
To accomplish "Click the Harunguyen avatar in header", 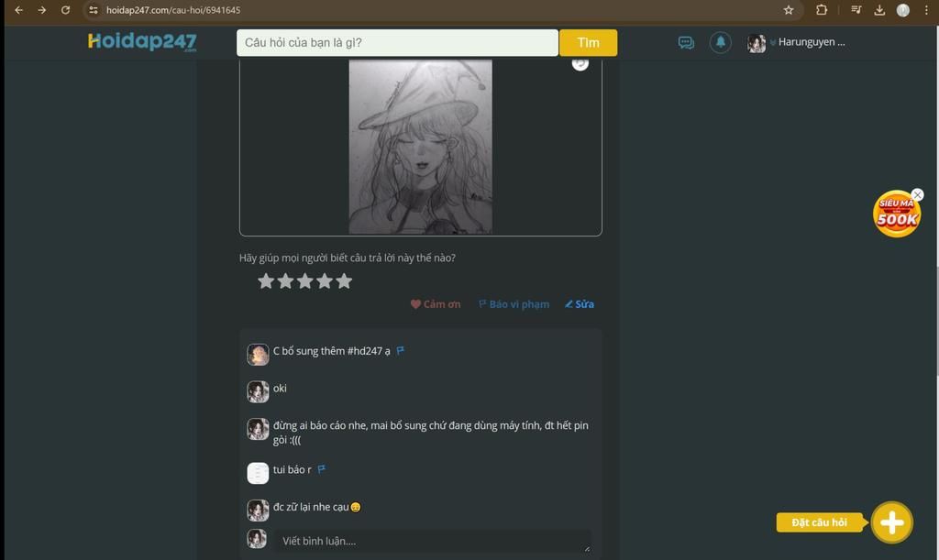I will [757, 43].
